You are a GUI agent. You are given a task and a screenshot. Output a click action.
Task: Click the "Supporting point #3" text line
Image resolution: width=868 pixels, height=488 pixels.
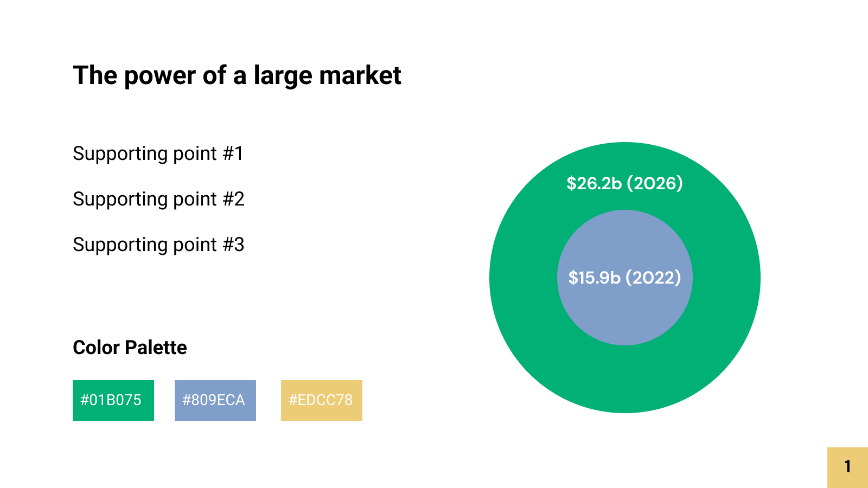[x=158, y=245]
